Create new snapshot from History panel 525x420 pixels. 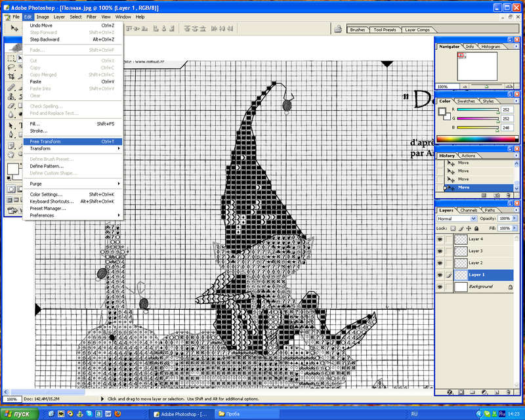[x=498, y=195]
